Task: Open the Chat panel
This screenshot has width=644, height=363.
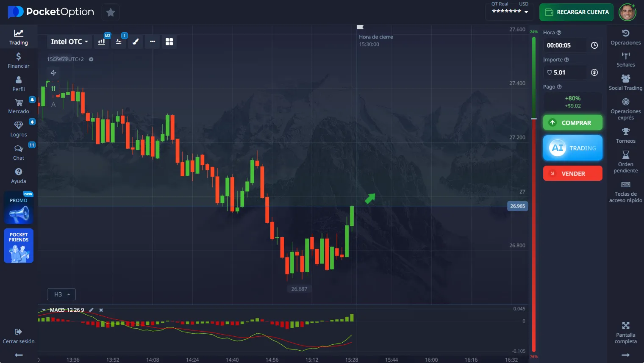Action: point(19,152)
